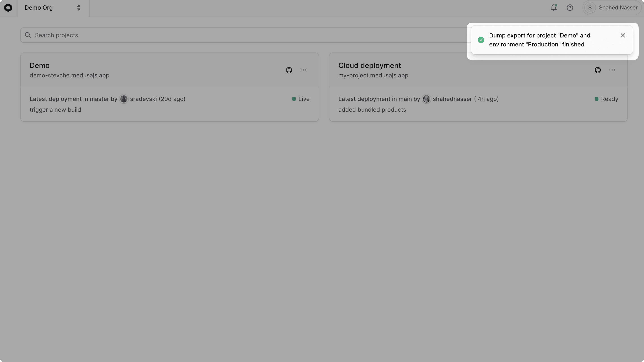This screenshot has width=644, height=362.
Task: Open the Demo project GitHub icon
Action: (x=289, y=70)
